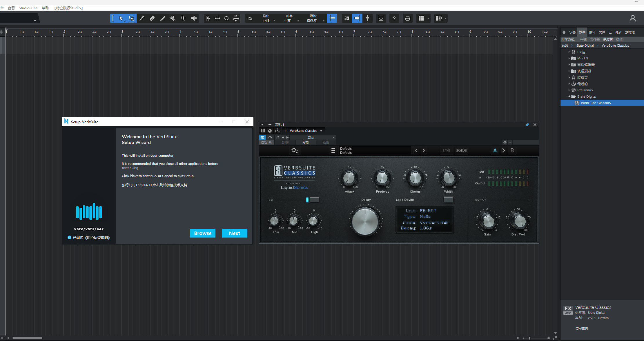Select the A comparison slot
The height and width of the screenshot is (341, 644).
(495, 150)
